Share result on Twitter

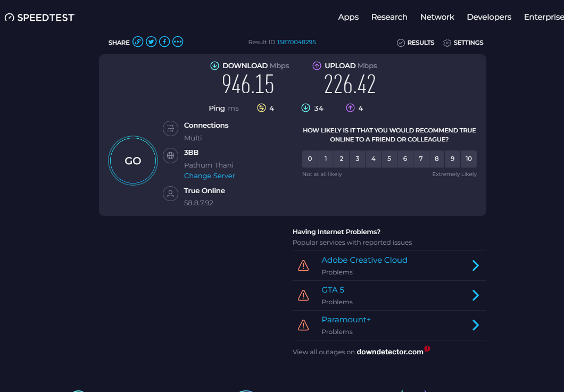pos(151,41)
